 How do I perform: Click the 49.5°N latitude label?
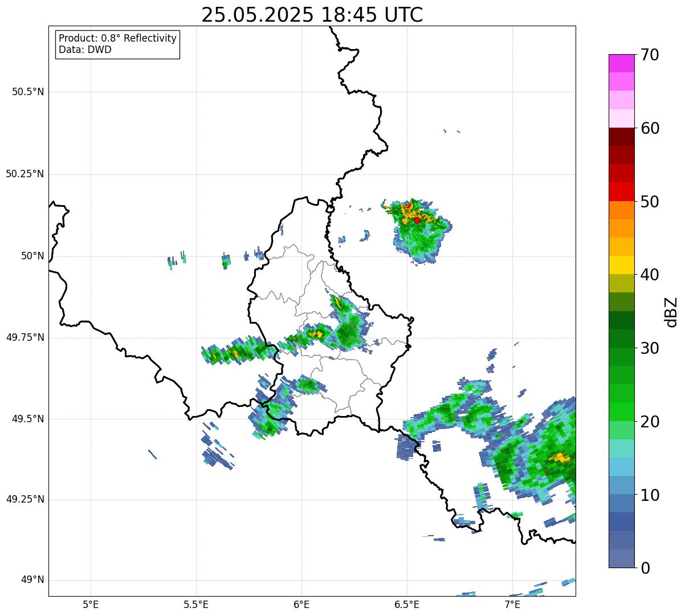[x=28, y=419]
